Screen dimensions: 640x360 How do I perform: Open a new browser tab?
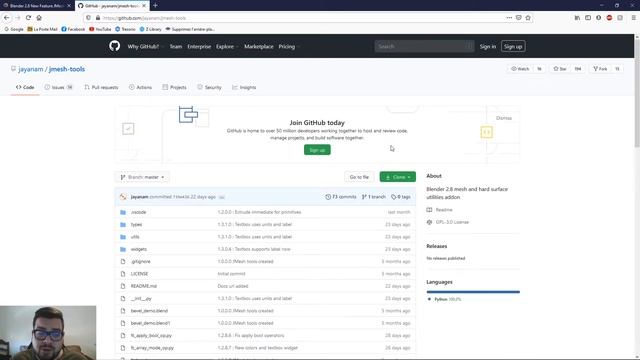pyautogui.click(x=156, y=6)
